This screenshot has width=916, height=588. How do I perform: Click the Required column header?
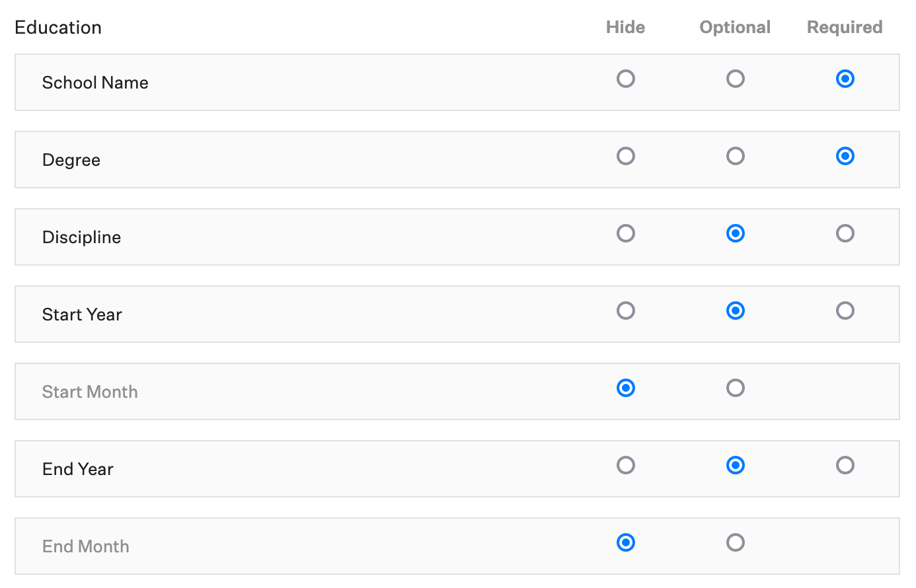click(844, 27)
